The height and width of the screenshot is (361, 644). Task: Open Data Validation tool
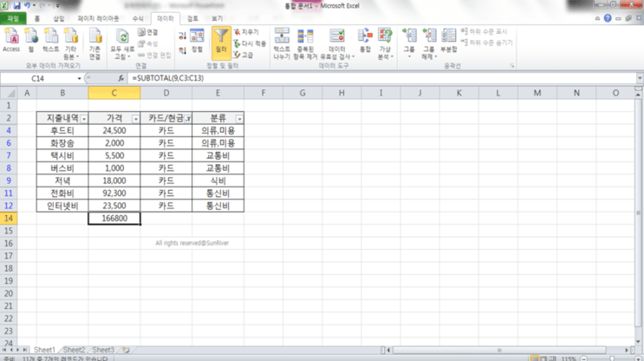pos(337,43)
